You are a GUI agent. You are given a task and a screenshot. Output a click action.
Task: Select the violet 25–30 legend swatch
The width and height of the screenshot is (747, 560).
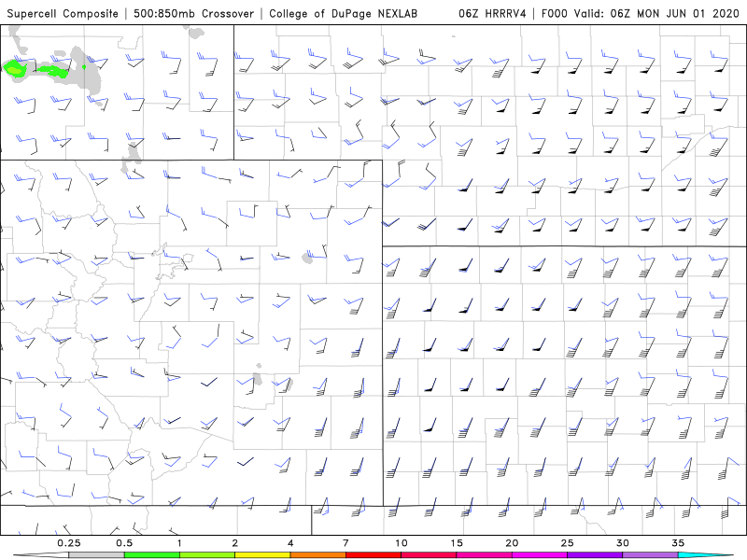pyautogui.click(x=595, y=555)
